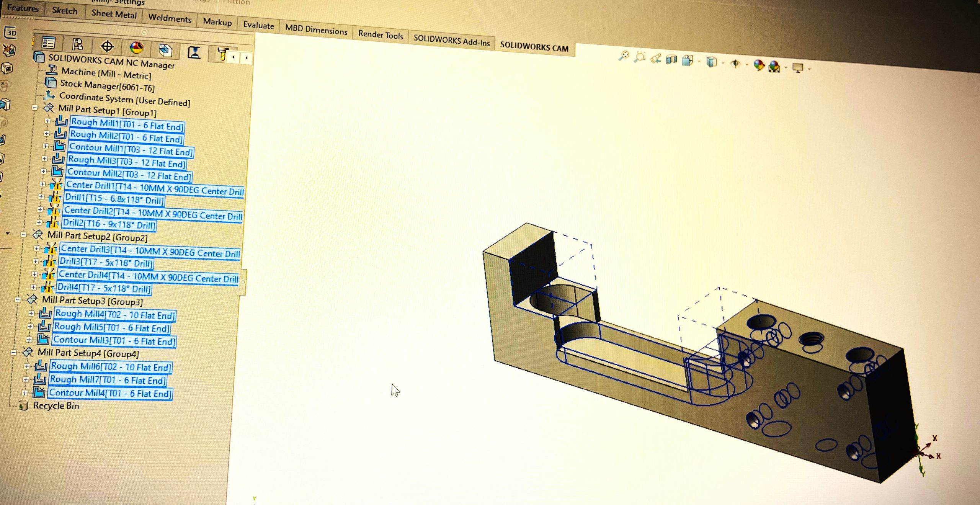Click the Previous View icon
This screenshot has height=505, width=980.
point(656,59)
